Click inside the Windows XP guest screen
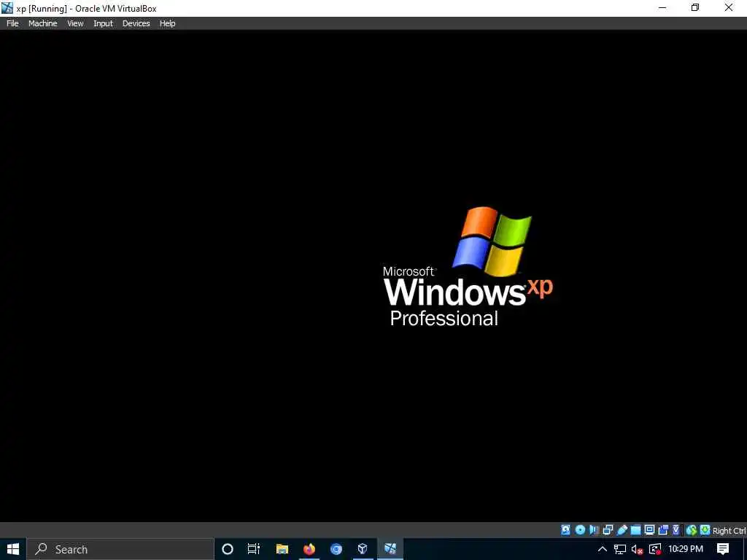Viewport: 747px width, 560px height. [373, 276]
